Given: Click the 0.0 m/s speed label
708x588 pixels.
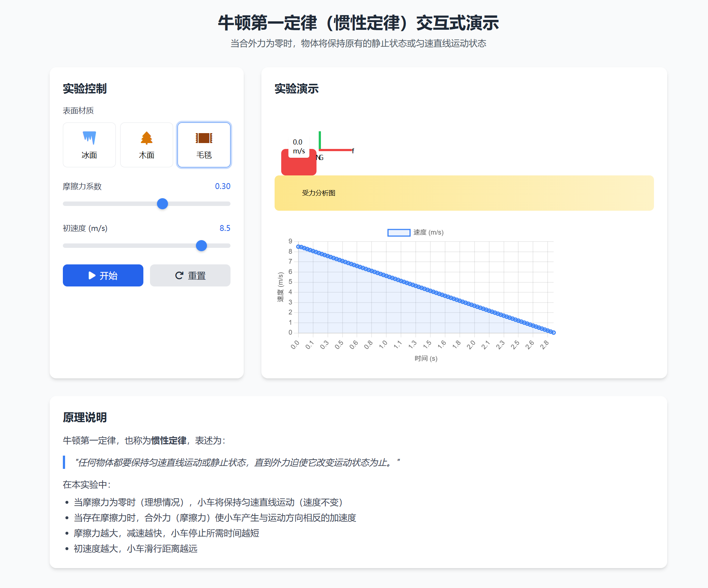Looking at the screenshot, I should [298, 146].
